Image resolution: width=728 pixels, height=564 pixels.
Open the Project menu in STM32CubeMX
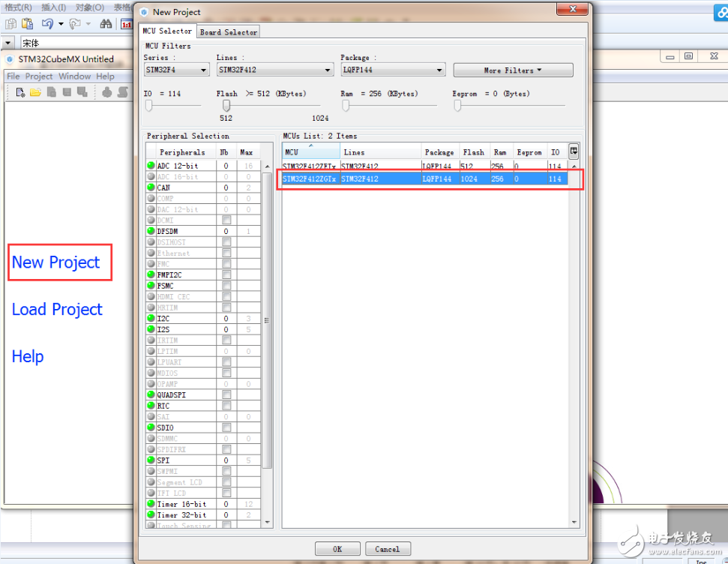pyautogui.click(x=39, y=76)
